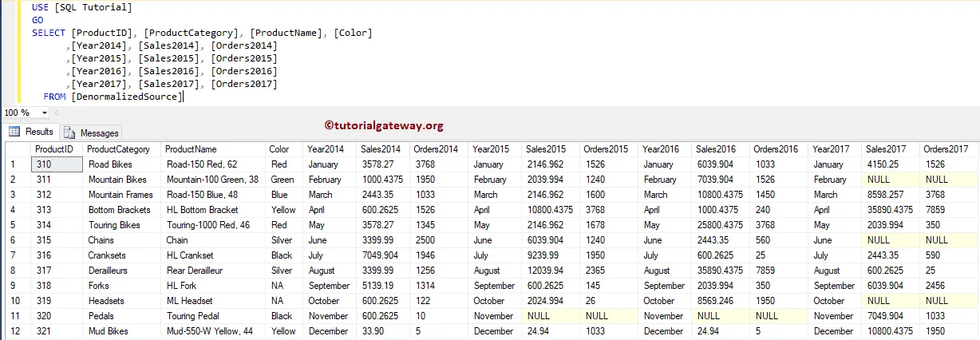Click the NULL Sales2017 cell in Chains row
980x340 pixels.
pos(890,240)
